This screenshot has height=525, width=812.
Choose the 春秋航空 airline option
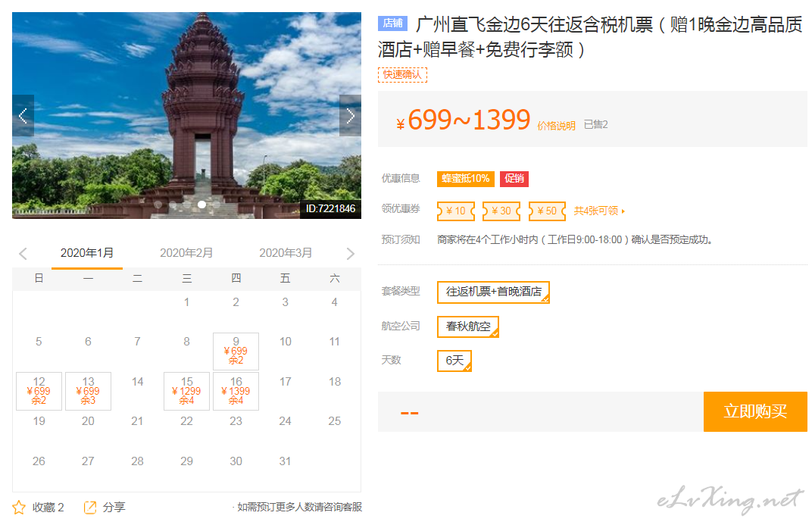[467, 327]
